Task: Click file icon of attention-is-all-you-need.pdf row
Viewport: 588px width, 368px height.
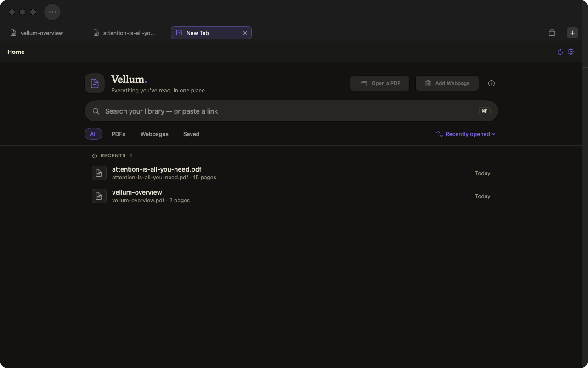Action: tap(99, 173)
